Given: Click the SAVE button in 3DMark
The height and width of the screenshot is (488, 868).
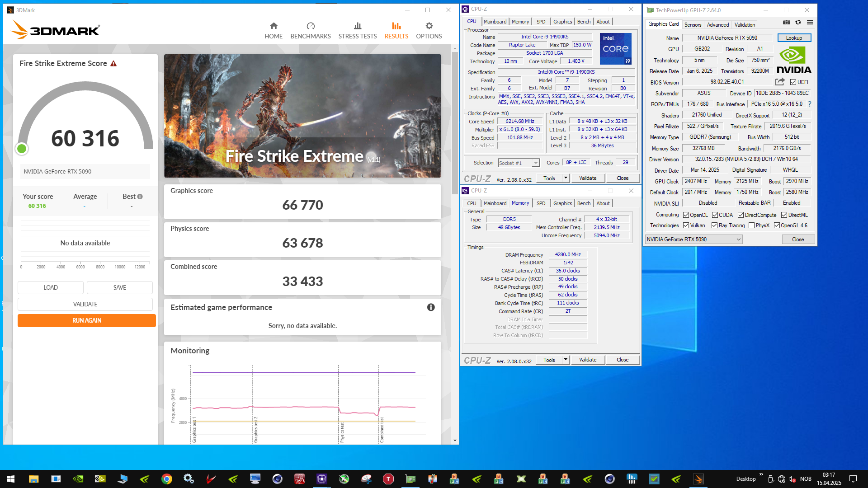Looking at the screenshot, I should 120,287.
